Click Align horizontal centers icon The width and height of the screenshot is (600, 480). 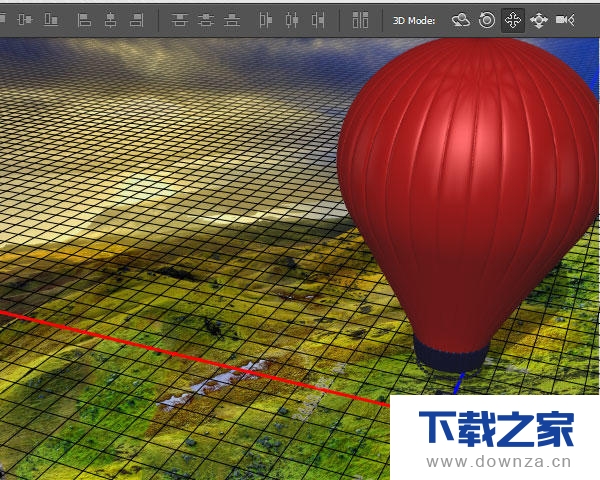click(111, 20)
